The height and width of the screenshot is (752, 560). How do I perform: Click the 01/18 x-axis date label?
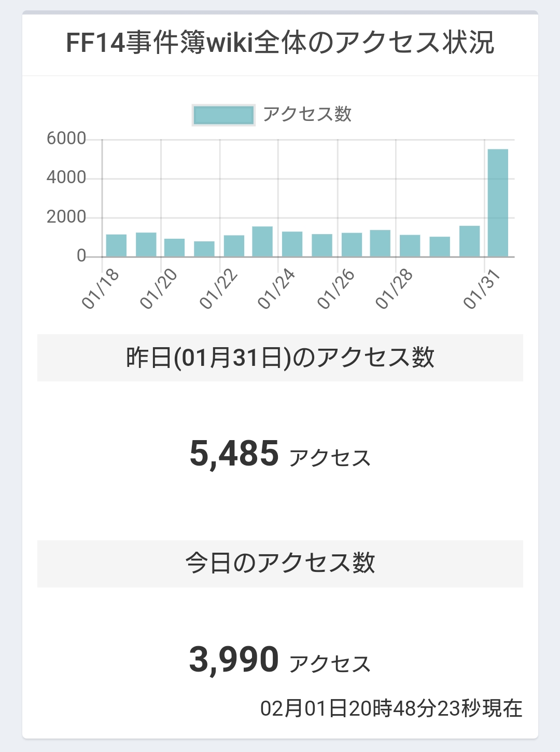point(101,290)
